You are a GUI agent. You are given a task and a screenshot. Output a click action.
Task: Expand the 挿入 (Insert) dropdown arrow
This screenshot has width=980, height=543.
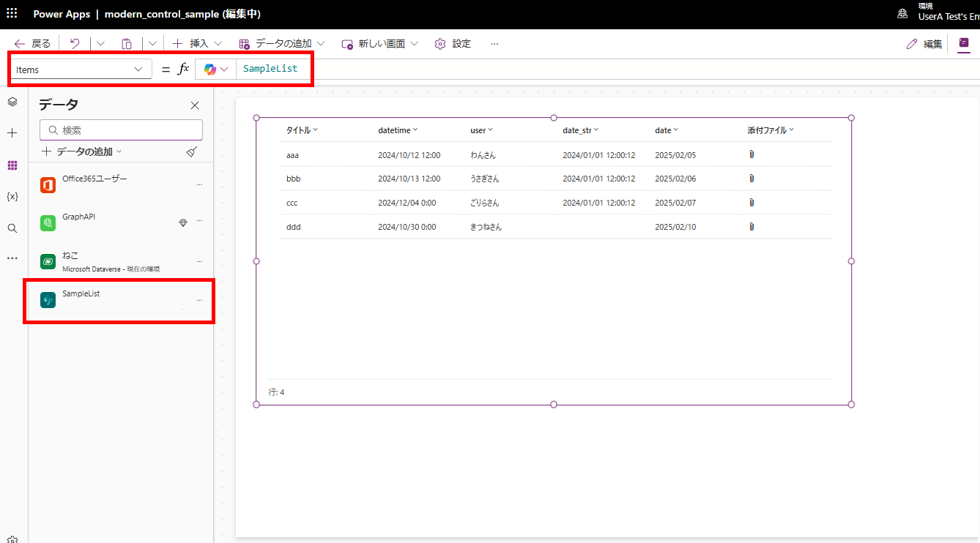click(218, 43)
